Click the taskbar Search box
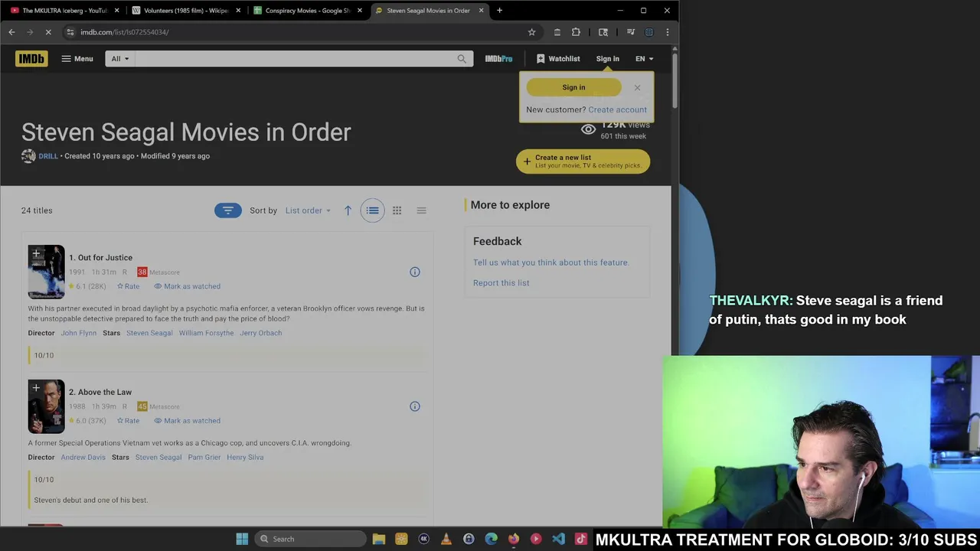This screenshot has width=980, height=551. (x=309, y=539)
